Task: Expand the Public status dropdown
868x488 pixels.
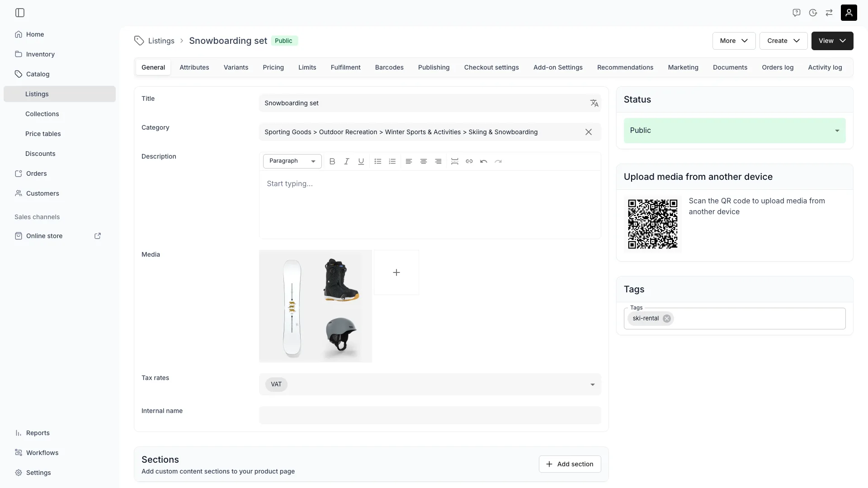Action: [x=735, y=131]
